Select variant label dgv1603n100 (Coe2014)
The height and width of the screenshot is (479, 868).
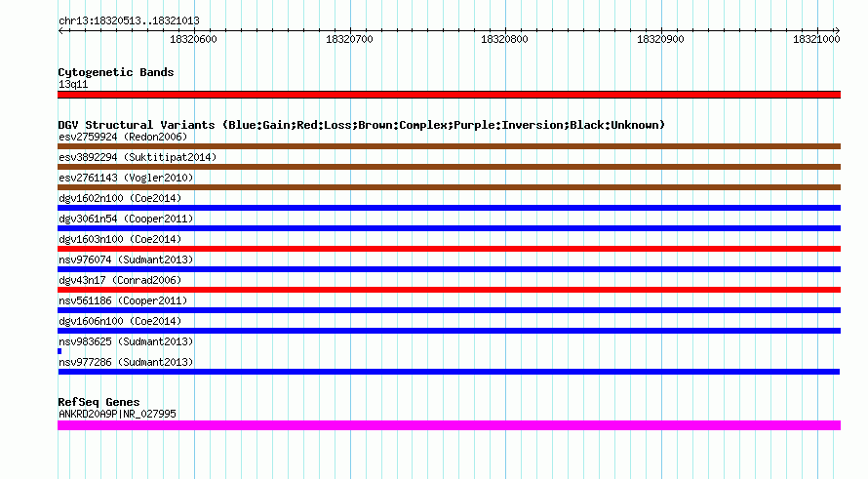120,239
